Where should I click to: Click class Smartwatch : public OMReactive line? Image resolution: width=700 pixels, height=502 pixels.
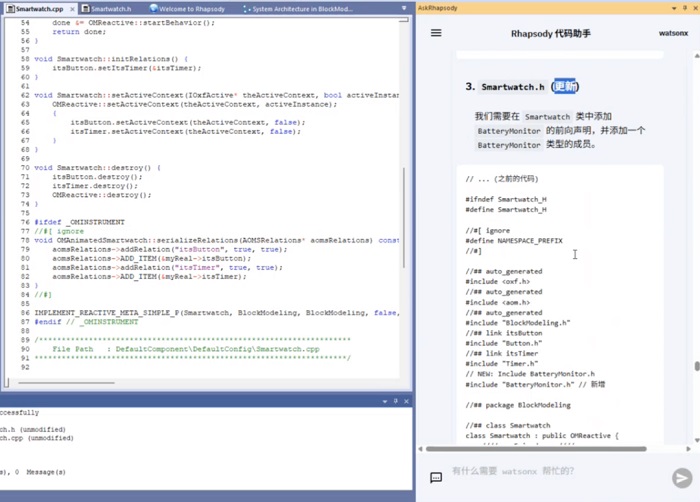(542, 435)
